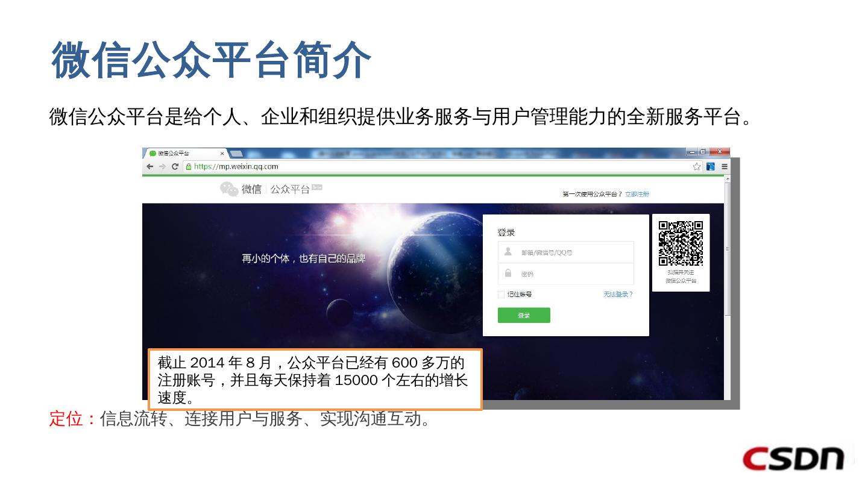Reload the page with refresh icon
Viewport: 868px width, 488px height.
tap(175, 167)
